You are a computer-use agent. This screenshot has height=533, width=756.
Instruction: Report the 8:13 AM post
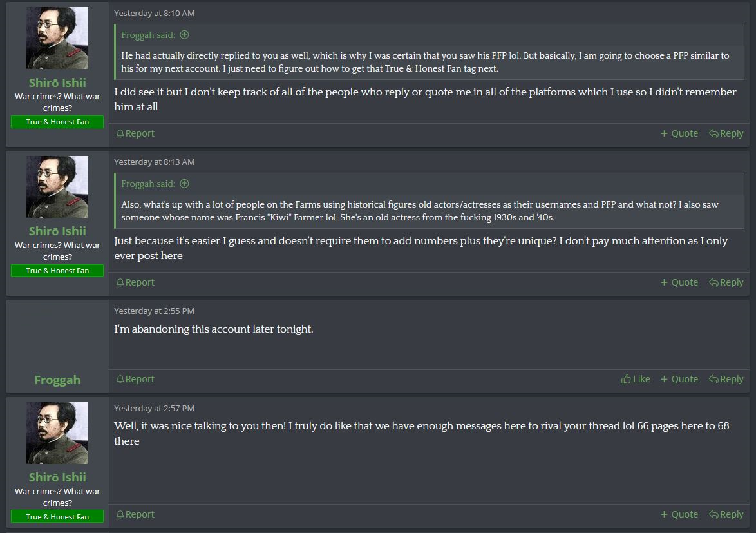pos(135,282)
